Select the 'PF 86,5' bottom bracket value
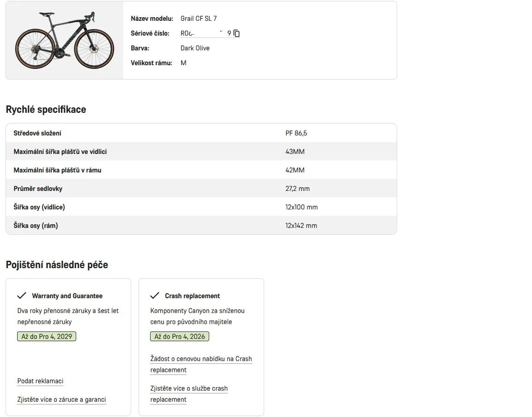Viewport: 532px width, 417px height. (296, 133)
